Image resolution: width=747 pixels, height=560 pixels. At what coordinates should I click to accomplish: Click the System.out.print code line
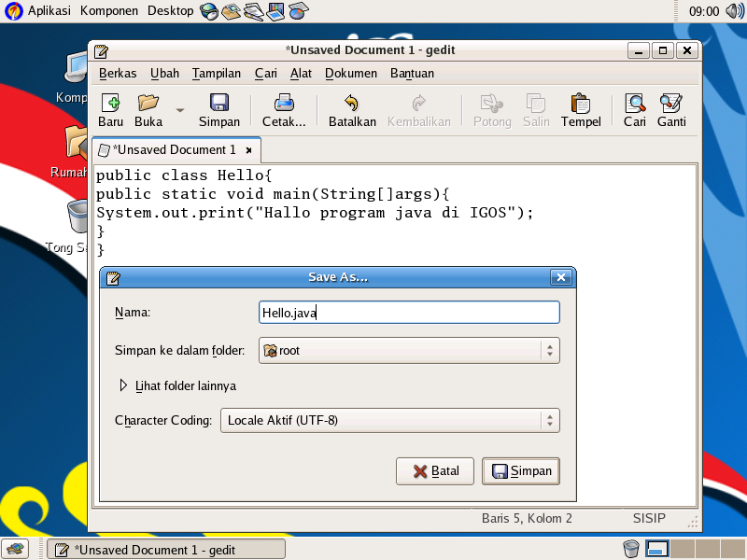pos(315,213)
